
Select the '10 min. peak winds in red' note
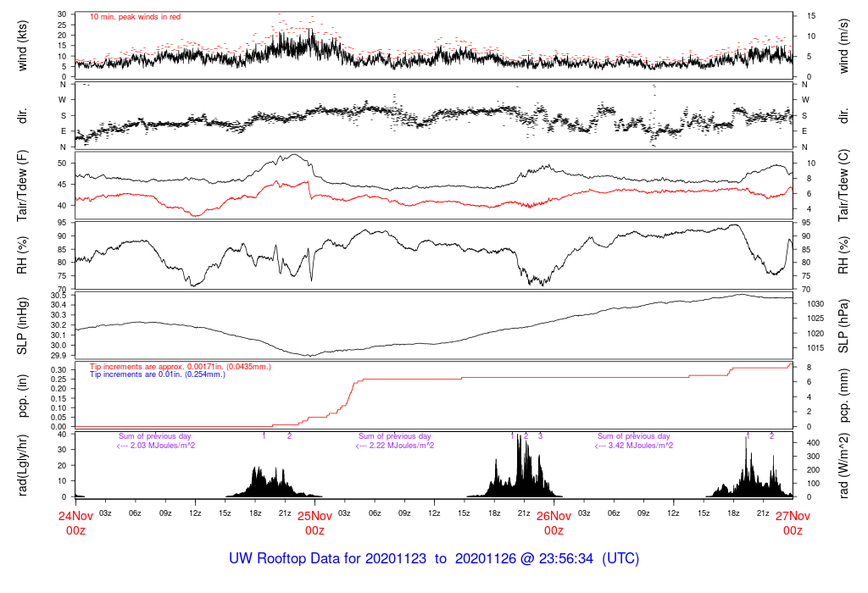(135, 17)
